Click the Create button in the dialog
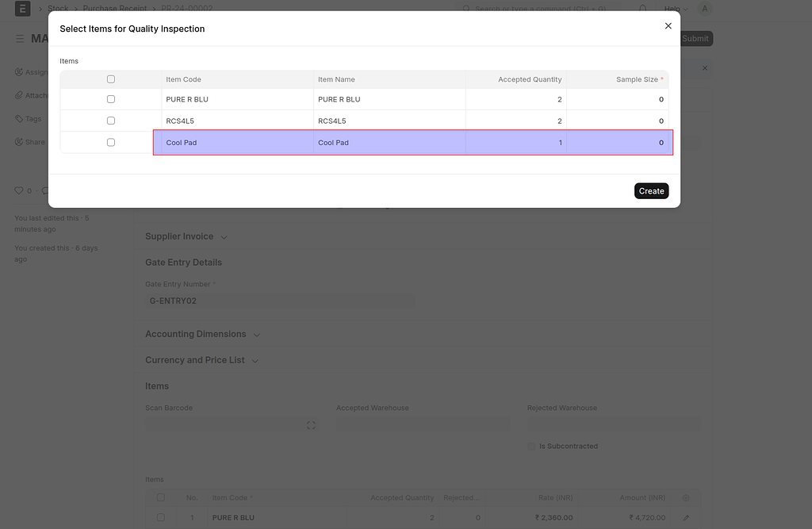Screen dimensions: 812x529 651,190
